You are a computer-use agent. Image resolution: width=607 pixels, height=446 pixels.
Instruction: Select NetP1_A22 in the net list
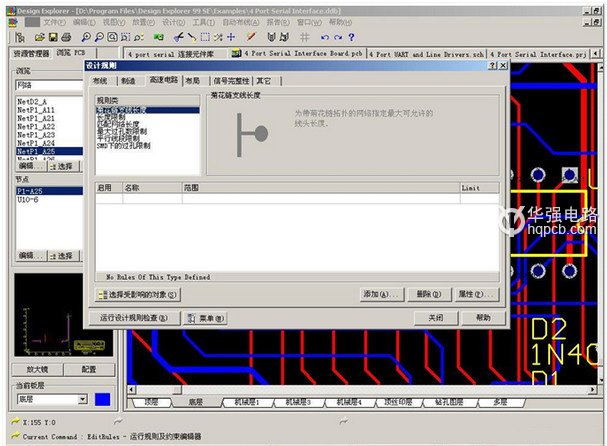36,126
